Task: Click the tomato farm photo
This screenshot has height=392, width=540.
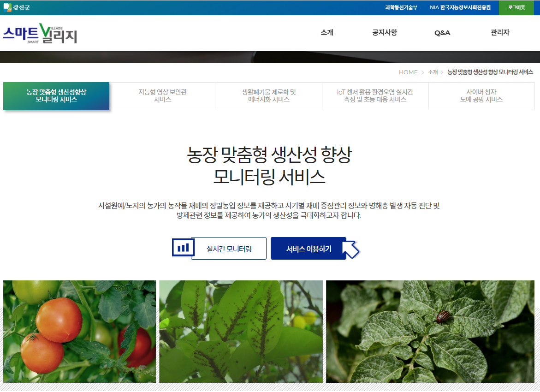Action: [x=79, y=331]
